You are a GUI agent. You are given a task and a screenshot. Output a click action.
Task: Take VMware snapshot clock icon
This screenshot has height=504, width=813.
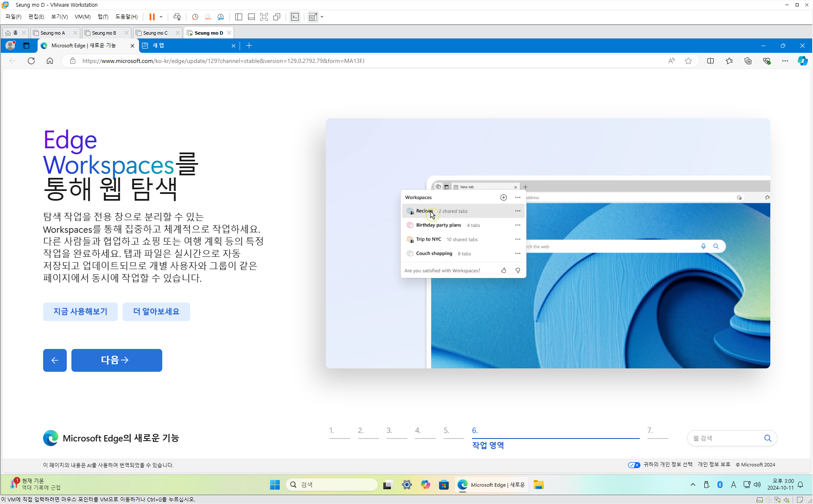click(x=195, y=17)
